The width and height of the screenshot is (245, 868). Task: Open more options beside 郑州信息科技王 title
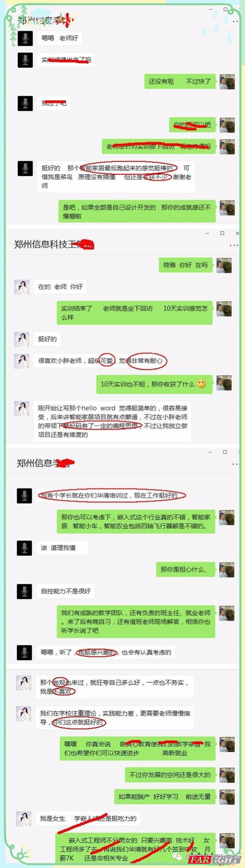click(234, 246)
